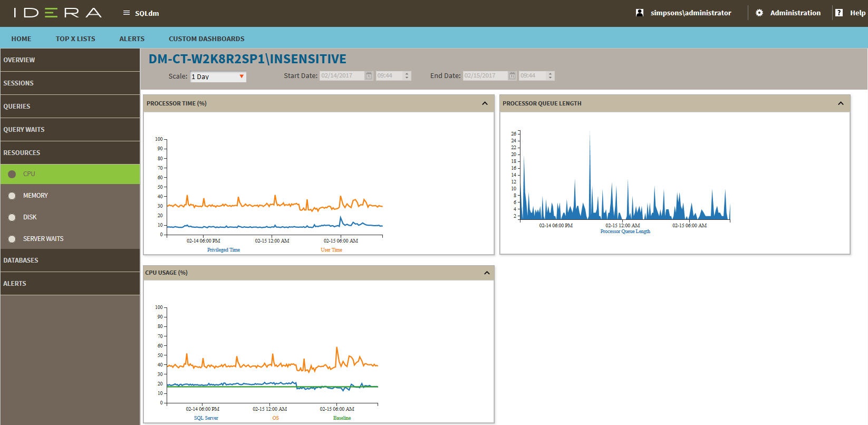Collapse the Processor Queue Length panel
The image size is (868, 425).
[x=841, y=103]
